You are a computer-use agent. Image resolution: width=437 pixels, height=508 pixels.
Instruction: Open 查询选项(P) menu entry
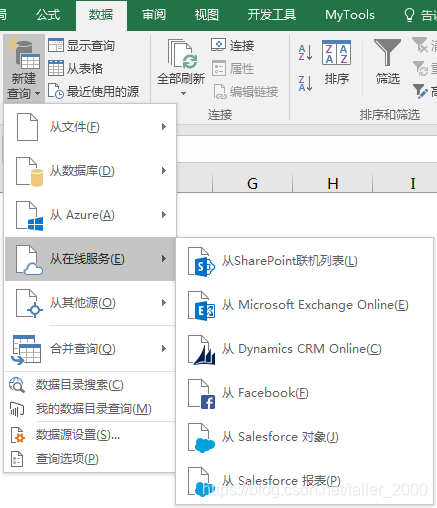point(89,459)
